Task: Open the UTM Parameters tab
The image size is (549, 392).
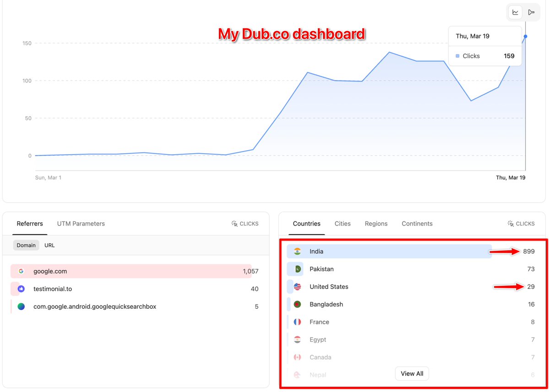Action: (x=81, y=224)
